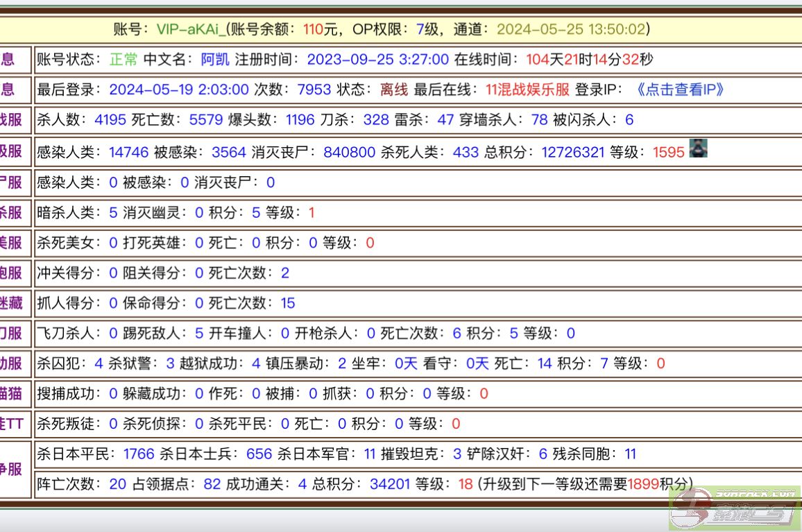Click grenade kills value 47

[x=445, y=120]
